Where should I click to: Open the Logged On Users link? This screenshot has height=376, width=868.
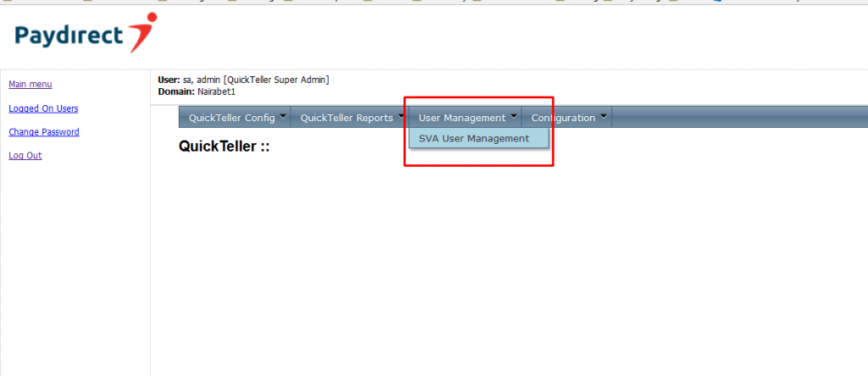click(43, 108)
